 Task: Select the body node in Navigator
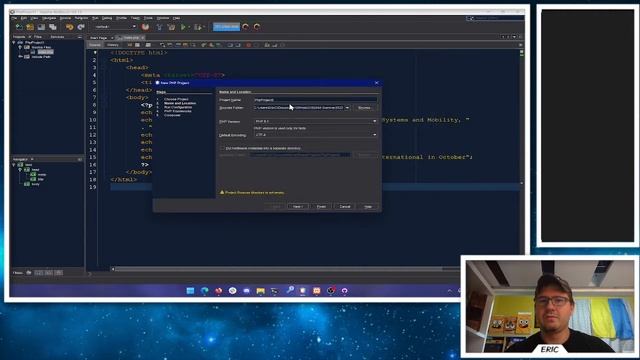pos(36,184)
